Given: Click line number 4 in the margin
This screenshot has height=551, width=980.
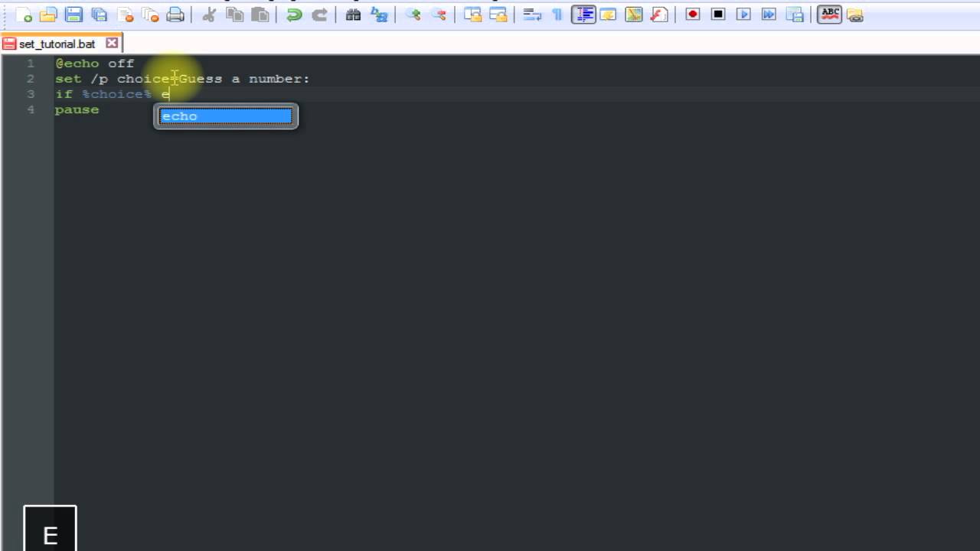Looking at the screenshot, I should tap(31, 109).
